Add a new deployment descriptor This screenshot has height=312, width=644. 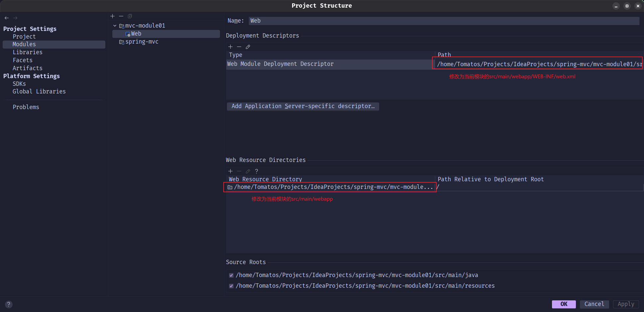(x=230, y=47)
